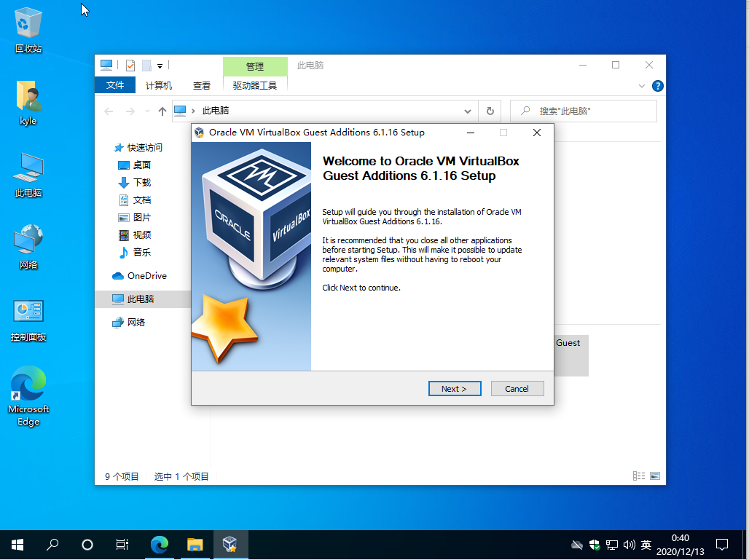Open the Quick Access Toolbar customize dropdown
This screenshot has height=560, width=749.
pos(160,65)
